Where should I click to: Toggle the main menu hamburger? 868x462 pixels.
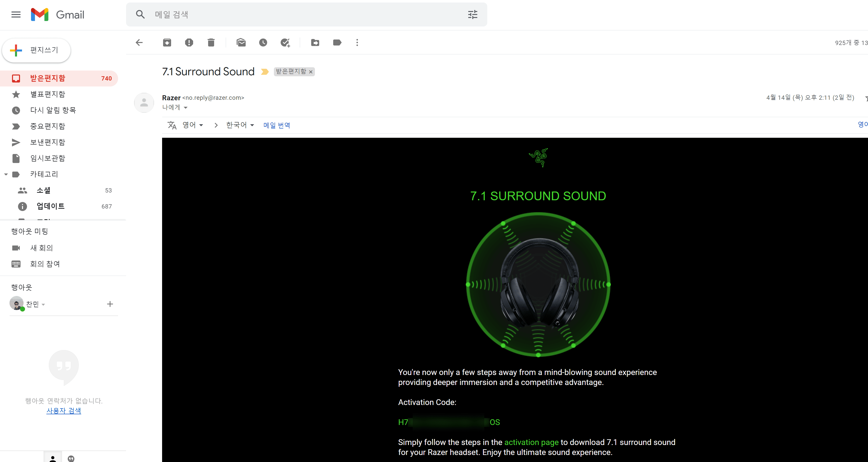[x=16, y=14]
